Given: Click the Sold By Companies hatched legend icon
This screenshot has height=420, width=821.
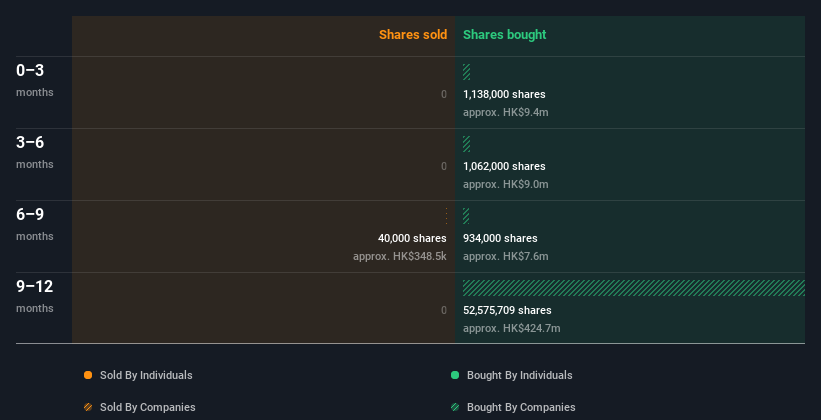Looking at the screenshot, I should pos(88,407).
